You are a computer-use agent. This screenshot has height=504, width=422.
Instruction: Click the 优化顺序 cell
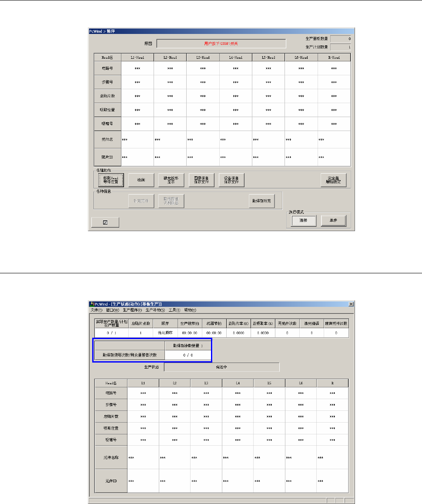click(x=165, y=333)
